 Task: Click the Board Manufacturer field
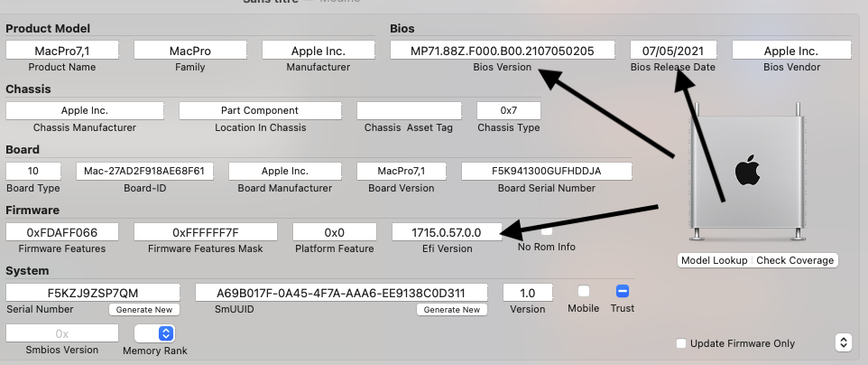[x=284, y=171]
